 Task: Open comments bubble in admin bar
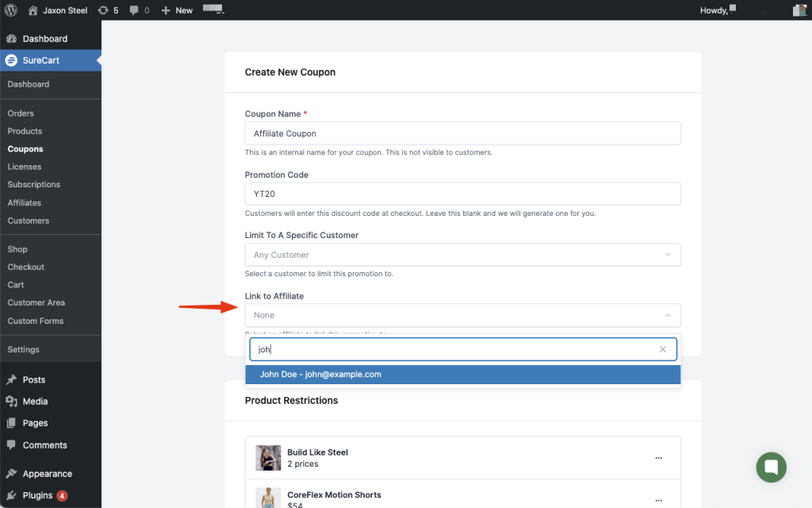pyautogui.click(x=140, y=10)
